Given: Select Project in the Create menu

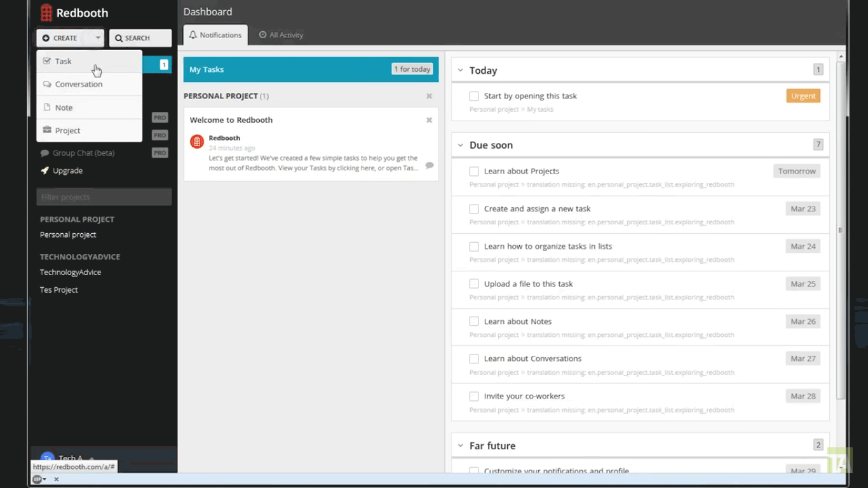Looking at the screenshot, I should pyautogui.click(x=90, y=130).
